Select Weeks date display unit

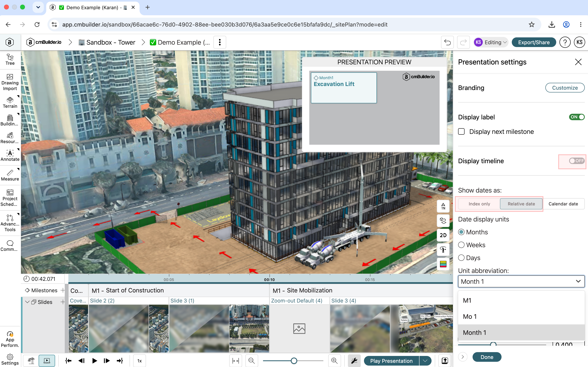(461, 245)
